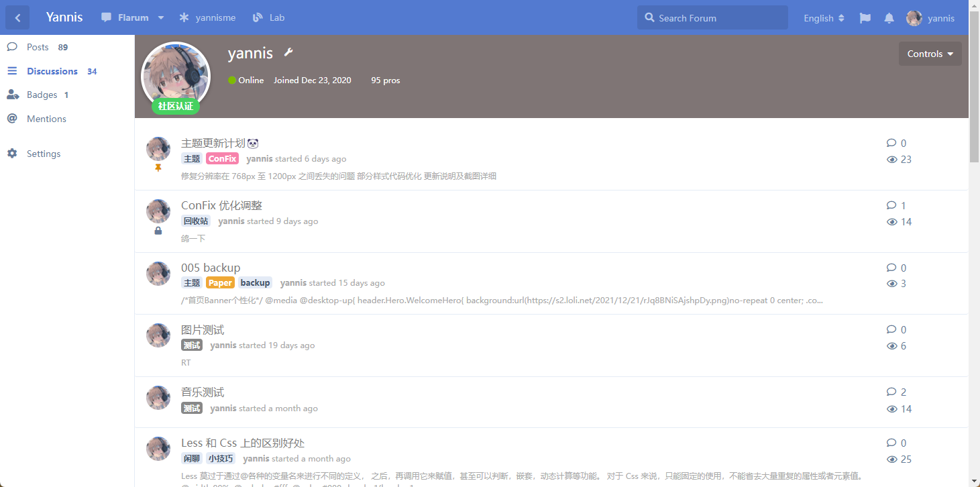Click the 主题 tag on 005 backup
The width and height of the screenshot is (980, 487).
192,283
